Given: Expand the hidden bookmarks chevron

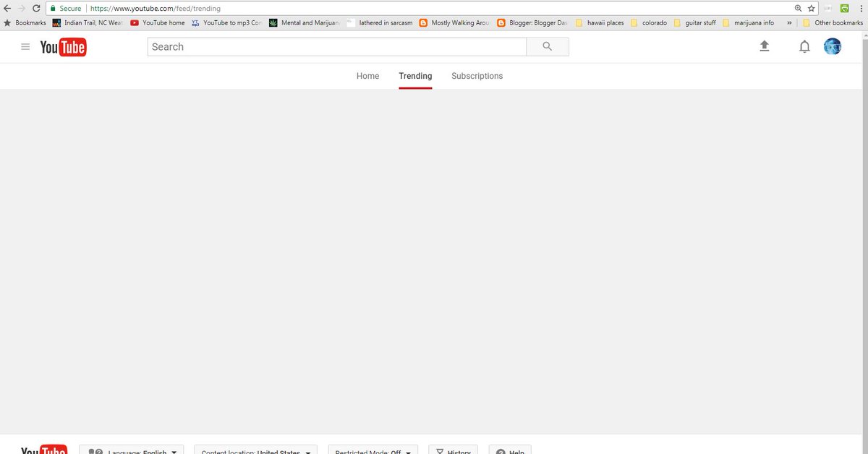Looking at the screenshot, I should click(x=788, y=22).
